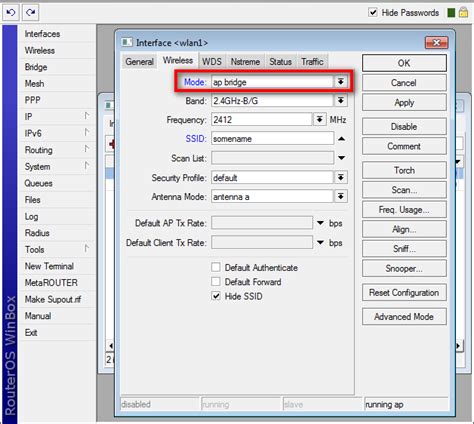This screenshot has width=474, height=424.
Task: Enable Default Authenticate checkbox
Action: [216, 267]
